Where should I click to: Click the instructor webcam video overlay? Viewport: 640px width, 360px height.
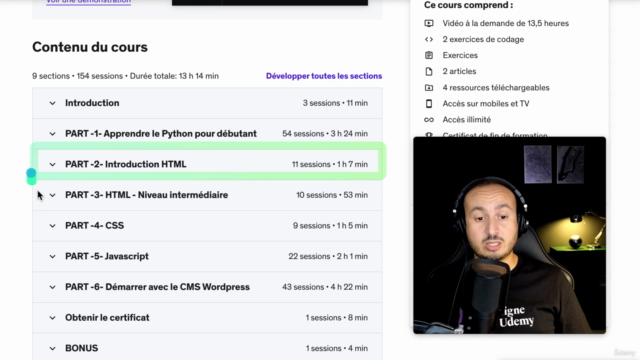[x=509, y=235]
